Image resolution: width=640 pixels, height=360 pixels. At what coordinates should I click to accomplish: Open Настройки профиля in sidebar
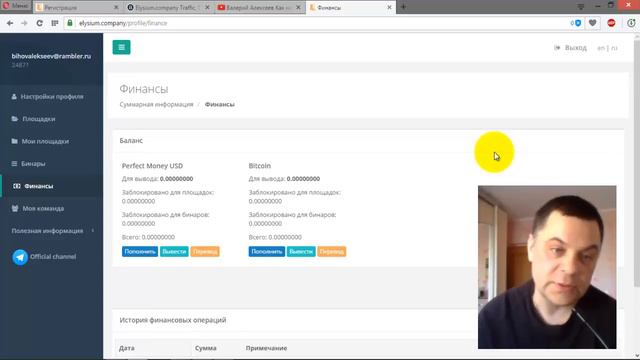coord(51,97)
